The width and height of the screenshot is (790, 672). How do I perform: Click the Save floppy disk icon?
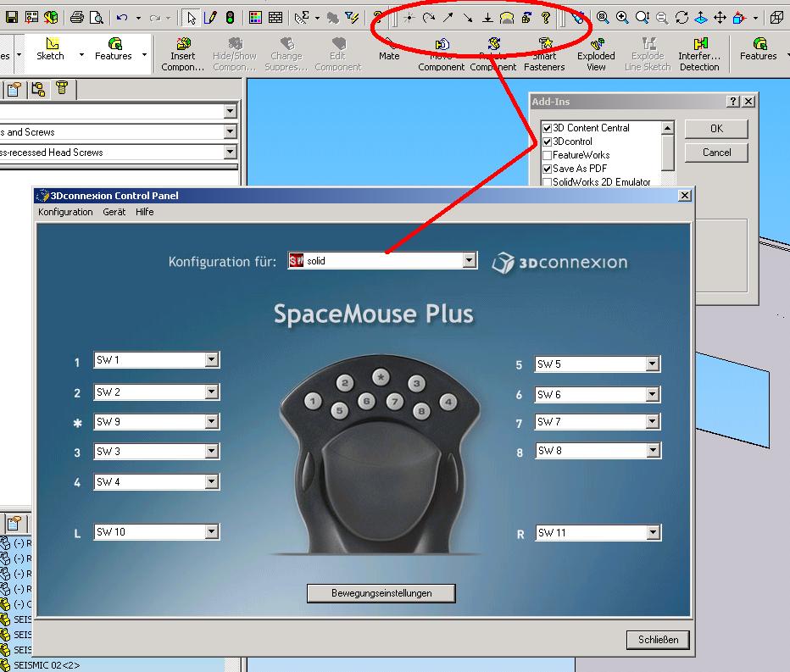click(x=11, y=17)
